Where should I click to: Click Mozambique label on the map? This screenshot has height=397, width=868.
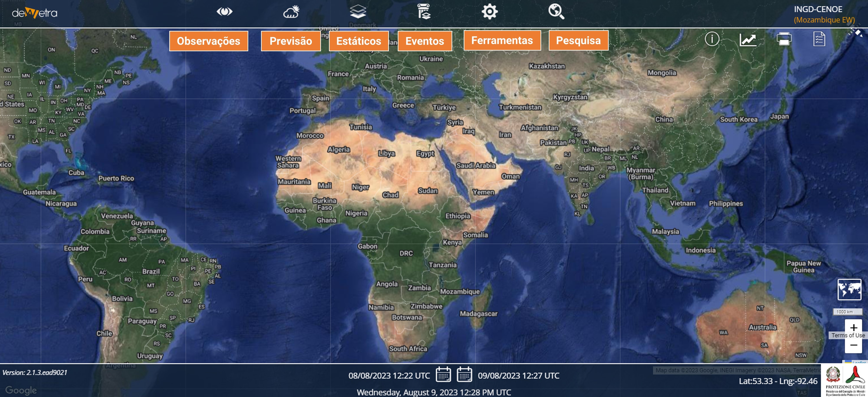click(460, 292)
